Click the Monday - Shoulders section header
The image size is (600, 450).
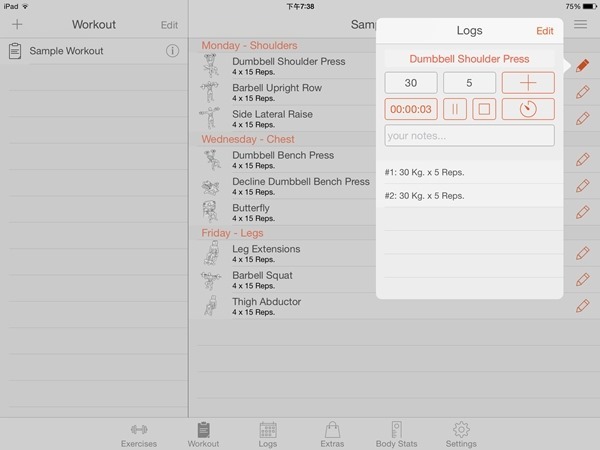pos(249,45)
